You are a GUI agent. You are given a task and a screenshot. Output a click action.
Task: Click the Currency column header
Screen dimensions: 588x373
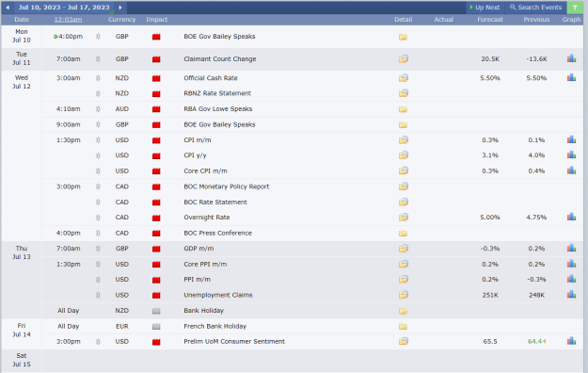point(122,20)
